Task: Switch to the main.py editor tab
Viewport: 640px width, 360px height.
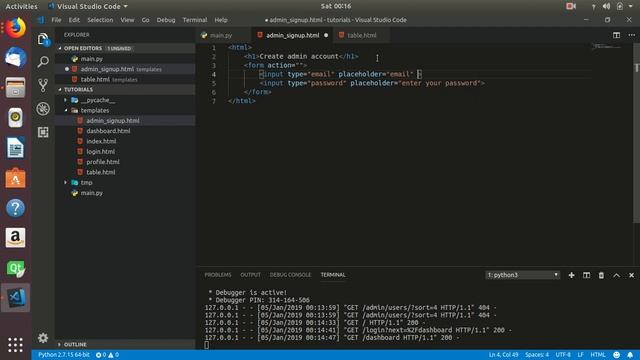Action: click(x=224, y=36)
